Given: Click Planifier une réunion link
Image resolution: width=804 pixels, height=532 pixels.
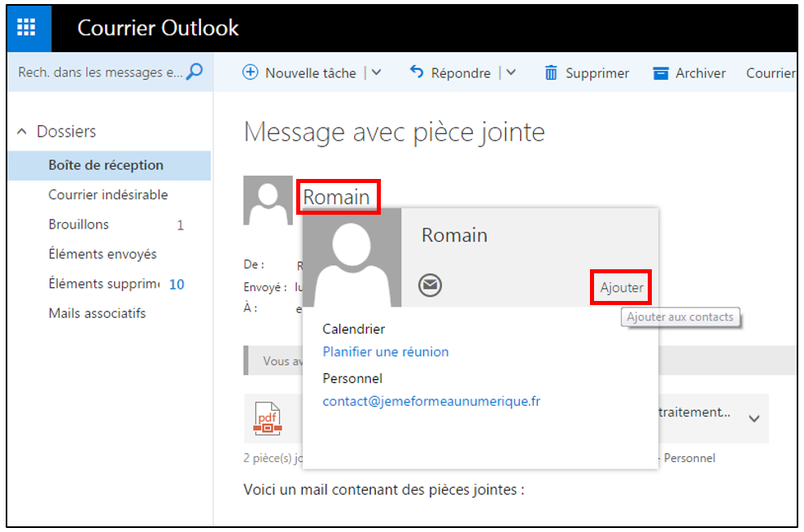Looking at the screenshot, I should point(386,351).
